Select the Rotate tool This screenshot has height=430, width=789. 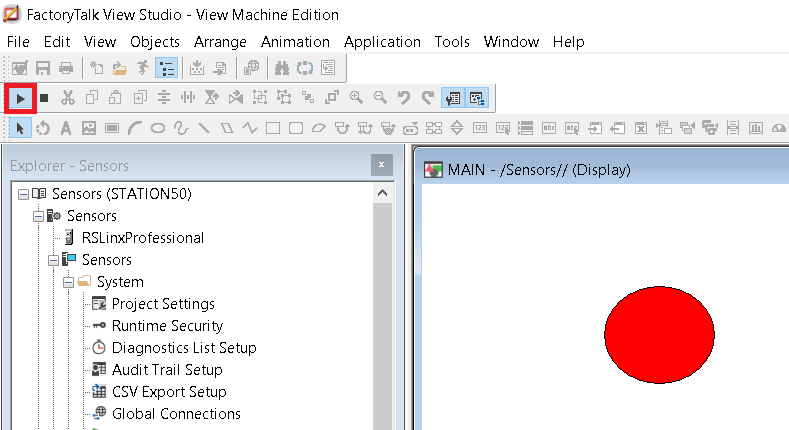43,129
